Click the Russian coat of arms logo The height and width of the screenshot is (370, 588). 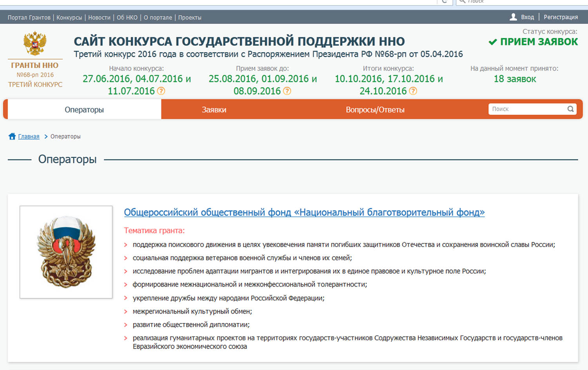35,44
